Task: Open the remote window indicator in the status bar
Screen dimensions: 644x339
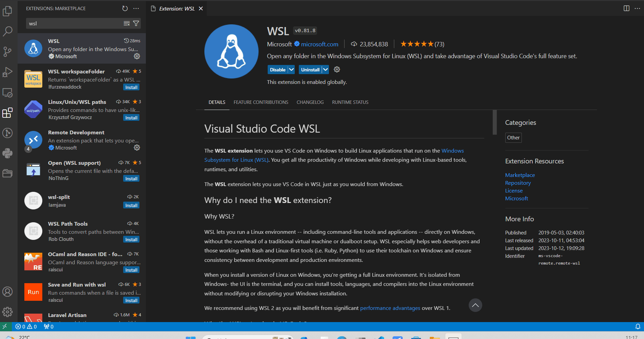Action: 5,326
